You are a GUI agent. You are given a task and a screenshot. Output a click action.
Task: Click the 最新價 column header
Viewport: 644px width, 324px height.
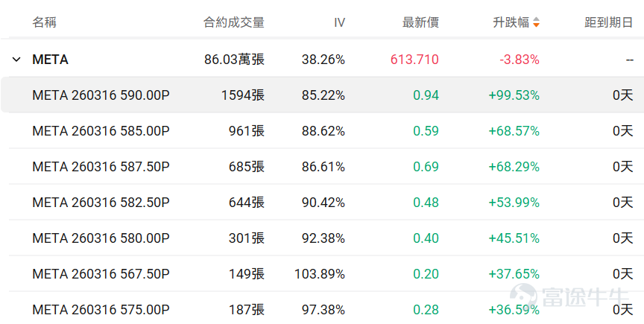coord(420,22)
